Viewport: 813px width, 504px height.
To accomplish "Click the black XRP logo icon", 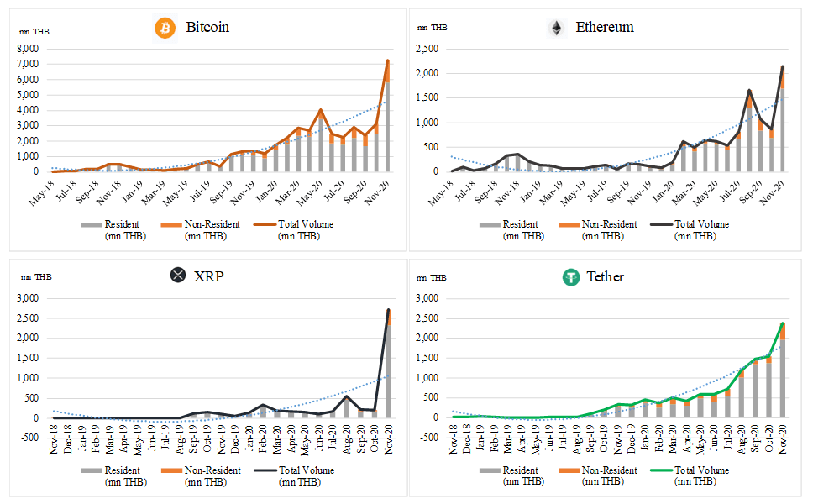I will (178, 275).
